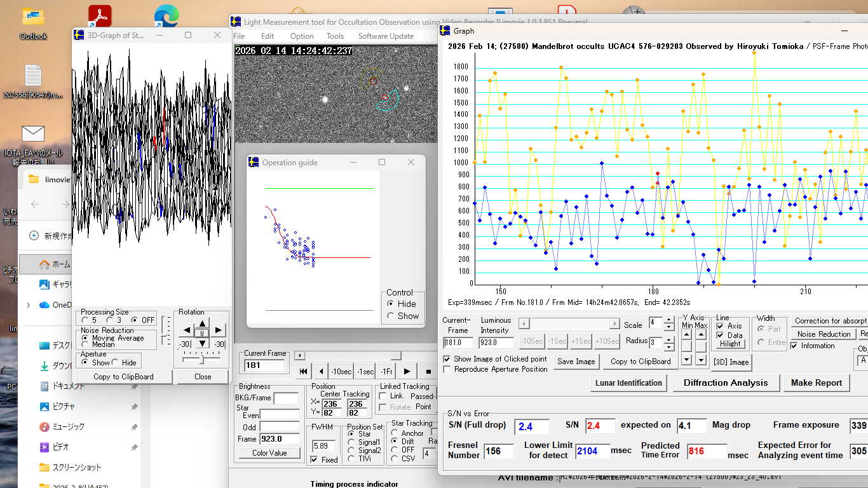Increase the Scale value with up spinner
This screenshot has width=868, height=488.
coord(669,320)
